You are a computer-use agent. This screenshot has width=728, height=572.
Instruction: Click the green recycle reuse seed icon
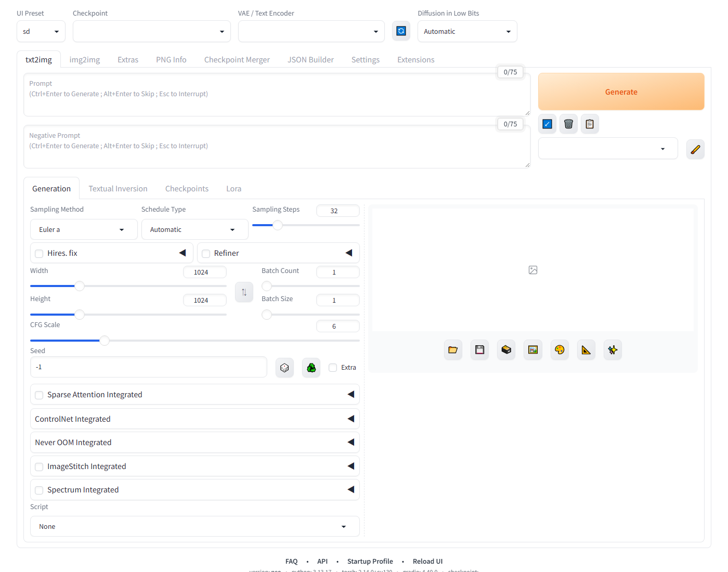[311, 368]
